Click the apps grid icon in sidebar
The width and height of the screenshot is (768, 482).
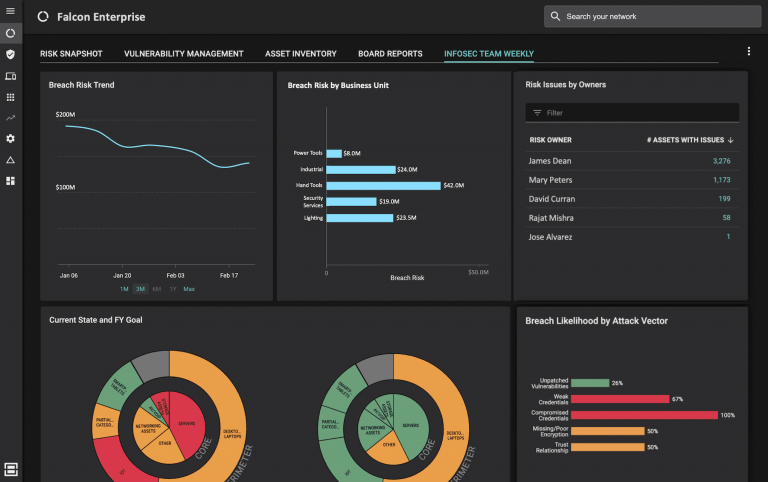(10, 97)
